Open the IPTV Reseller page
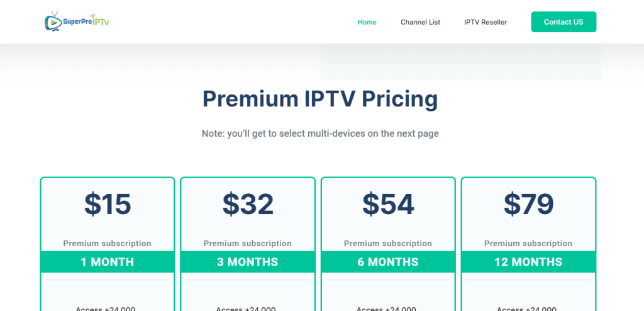 pos(486,22)
